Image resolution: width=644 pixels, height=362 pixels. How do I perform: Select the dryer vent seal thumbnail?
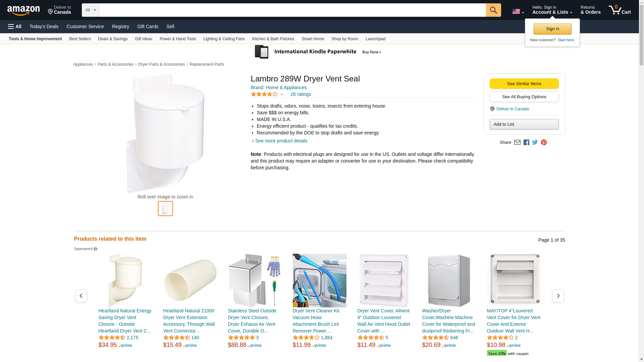165,208
